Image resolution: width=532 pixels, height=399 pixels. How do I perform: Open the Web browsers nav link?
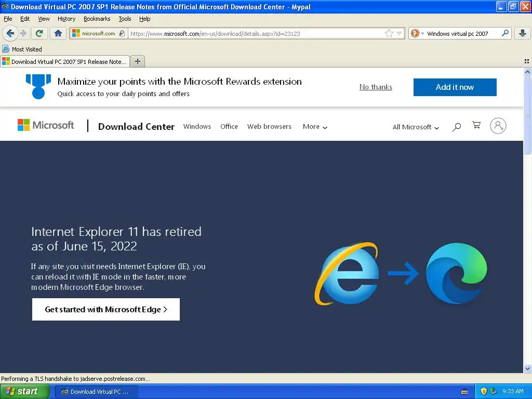tap(269, 127)
